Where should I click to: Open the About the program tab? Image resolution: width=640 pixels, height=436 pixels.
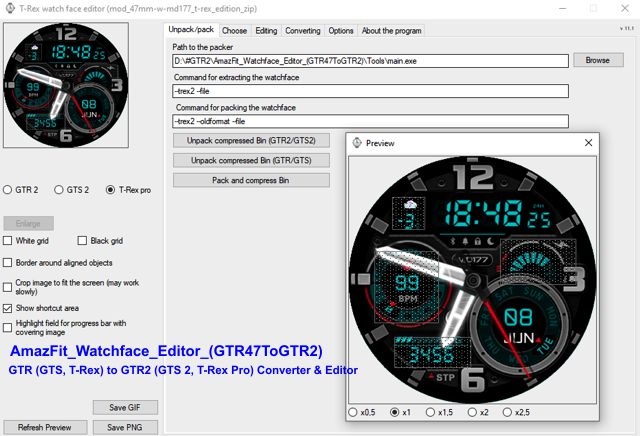point(391,31)
